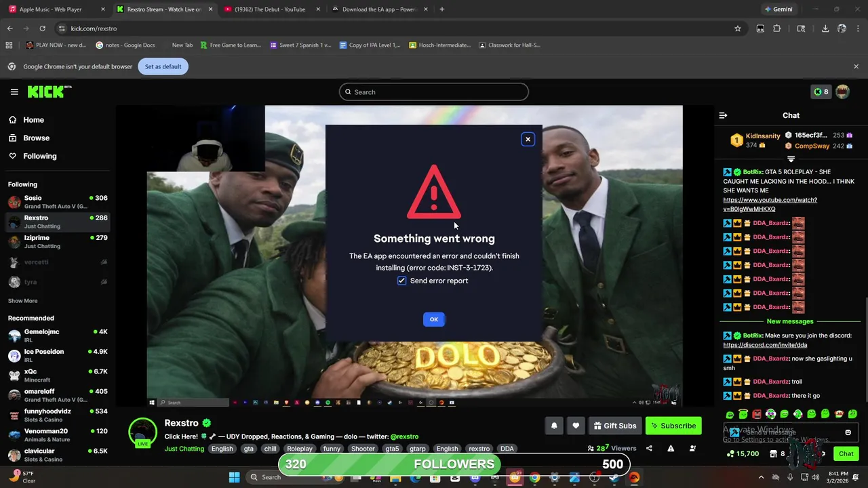Click the share stream icon
Viewport: 868px width, 488px height.
click(649, 448)
